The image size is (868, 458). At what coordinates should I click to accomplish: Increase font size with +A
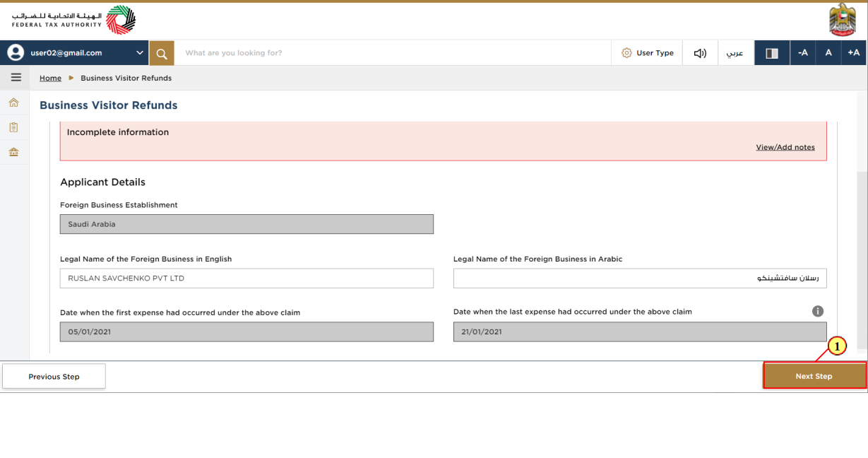[854, 53]
